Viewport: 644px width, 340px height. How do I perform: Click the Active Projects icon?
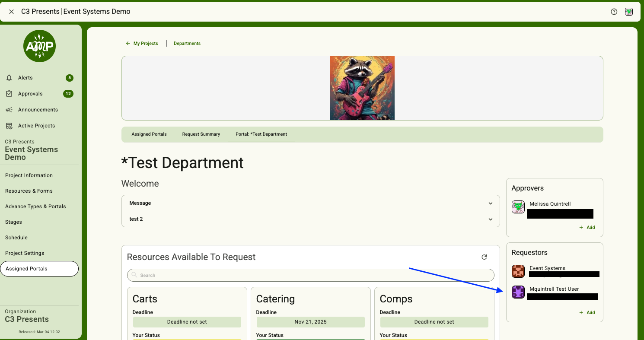point(9,126)
